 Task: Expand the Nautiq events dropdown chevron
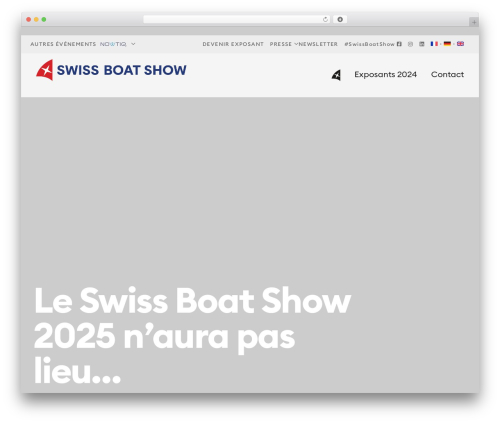tap(133, 44)
